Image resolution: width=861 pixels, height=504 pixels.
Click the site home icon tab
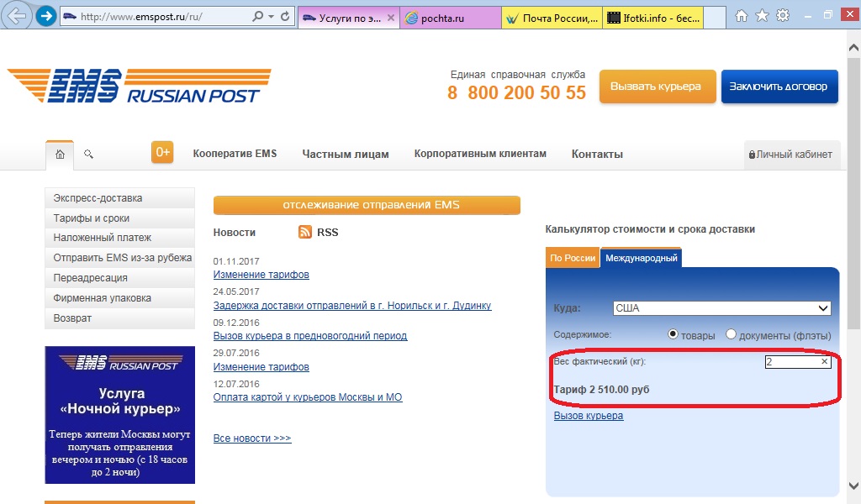pyautogui.click(x=60, y=155)
